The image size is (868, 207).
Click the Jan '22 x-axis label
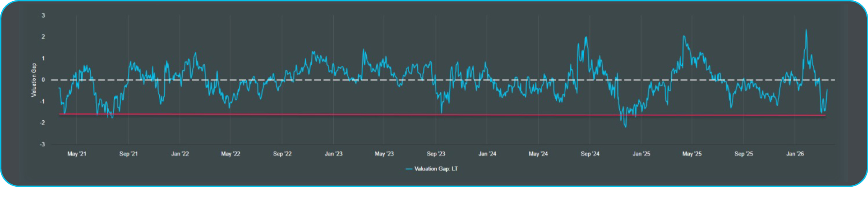(180, 154)
